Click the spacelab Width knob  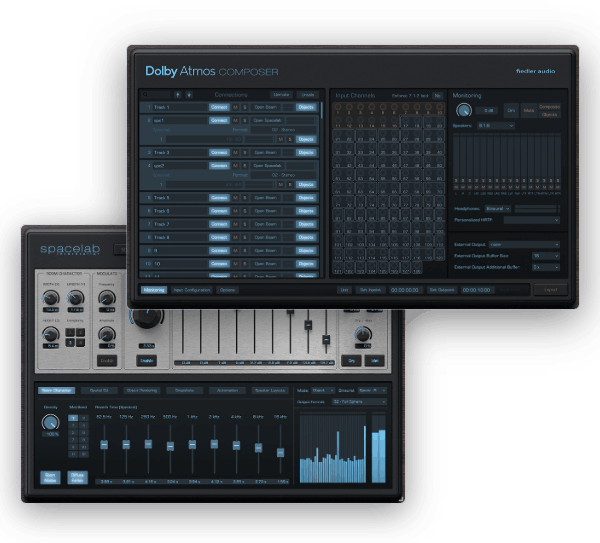(x=51, y=298)
